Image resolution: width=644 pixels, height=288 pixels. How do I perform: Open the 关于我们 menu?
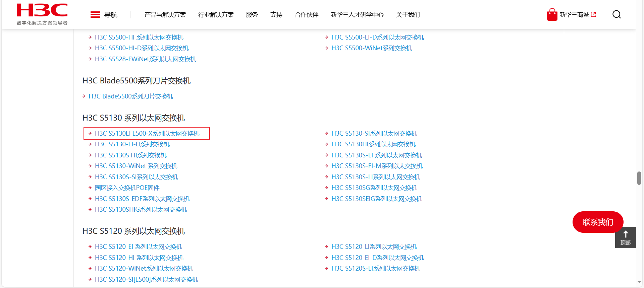pos(408,15)
